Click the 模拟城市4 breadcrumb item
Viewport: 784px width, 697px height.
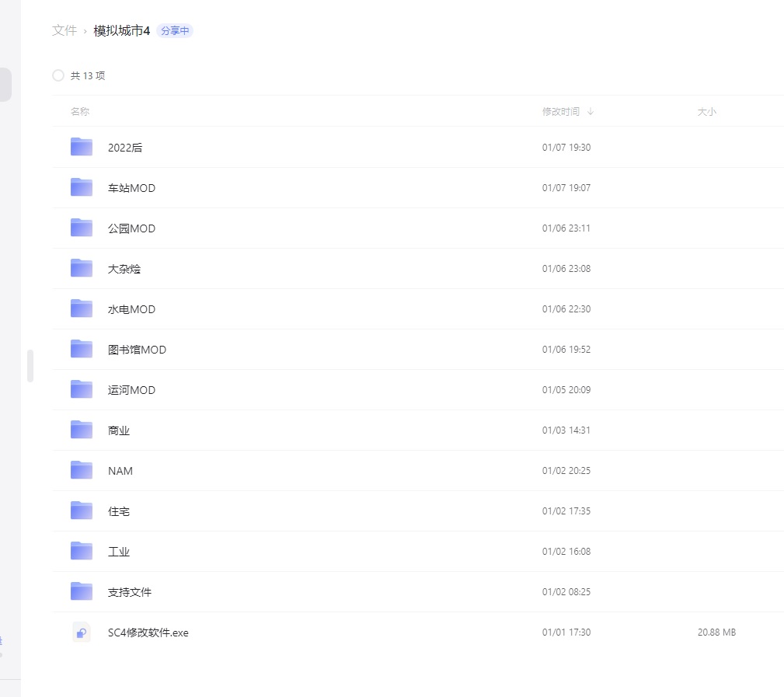tap(121, 30)
